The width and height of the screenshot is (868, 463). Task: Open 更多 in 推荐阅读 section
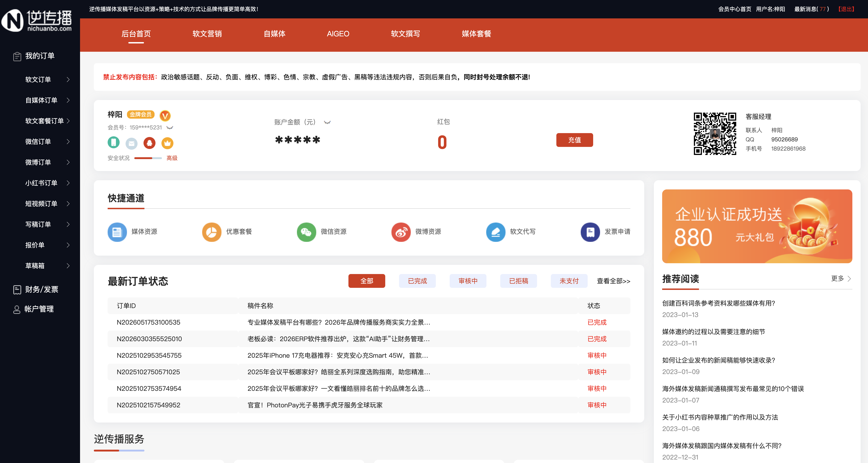point(841,278)
